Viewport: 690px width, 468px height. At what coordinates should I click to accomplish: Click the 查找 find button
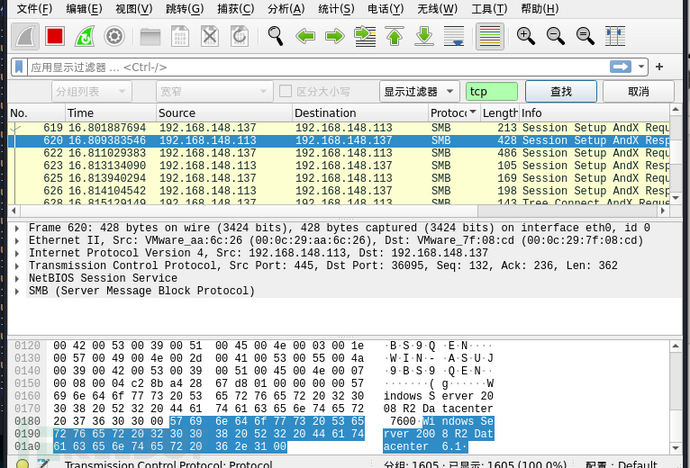pos(561,91)
